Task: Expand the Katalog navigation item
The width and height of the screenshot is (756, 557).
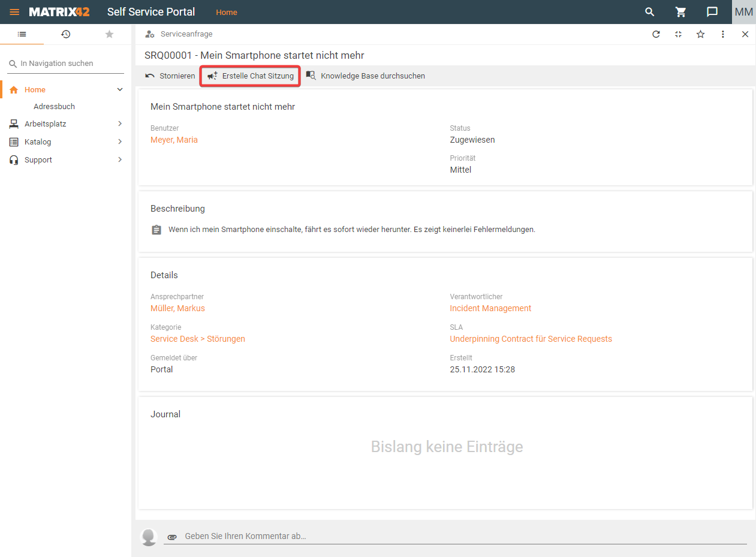Action: click(120, 142)
